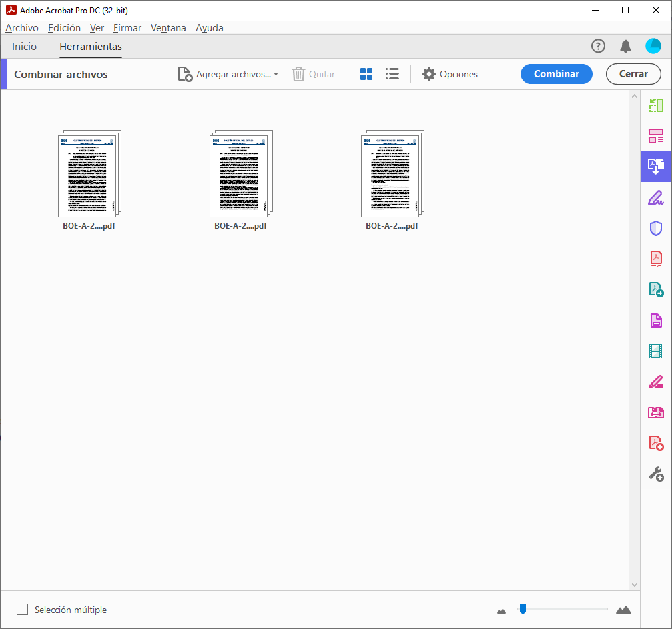Click the blue Combinar button
This screenshot has width=672, height=629.
(556, 74)
